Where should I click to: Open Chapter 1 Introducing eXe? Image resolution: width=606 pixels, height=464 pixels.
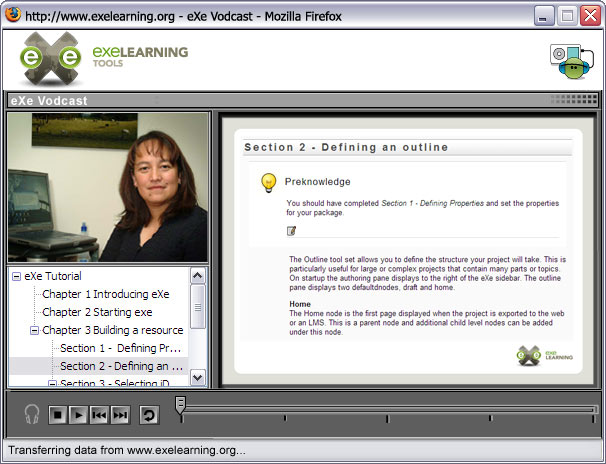106,294
